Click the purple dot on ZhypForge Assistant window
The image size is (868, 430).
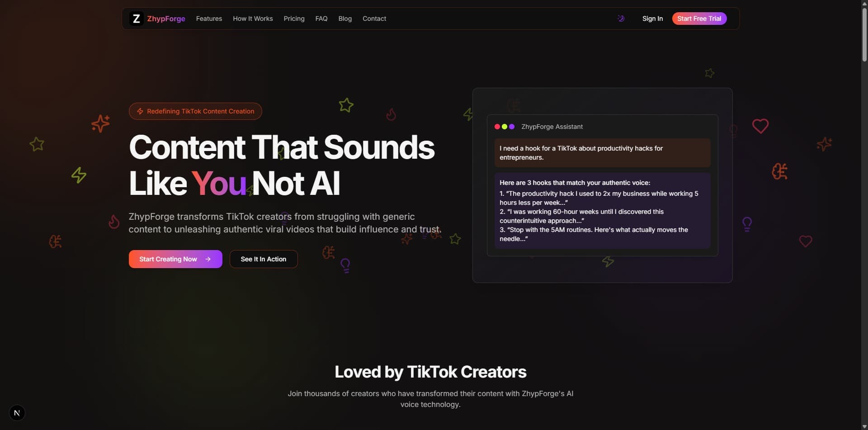point(511,127)
